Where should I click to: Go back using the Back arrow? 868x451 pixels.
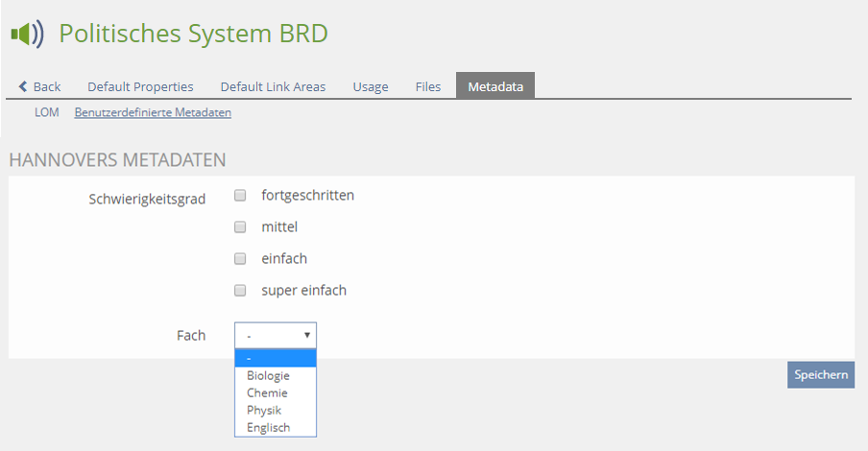coord(39,86)
